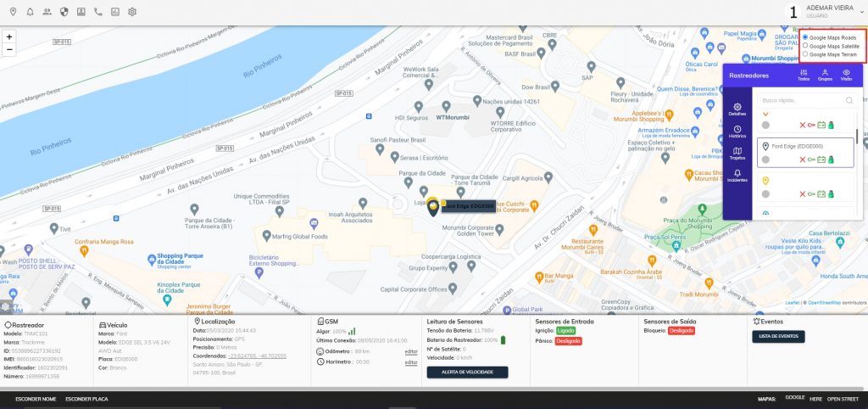Viewport: 868px width, 409px height.
Task: Click the Número value 16999971358
Action: (44, 376)
